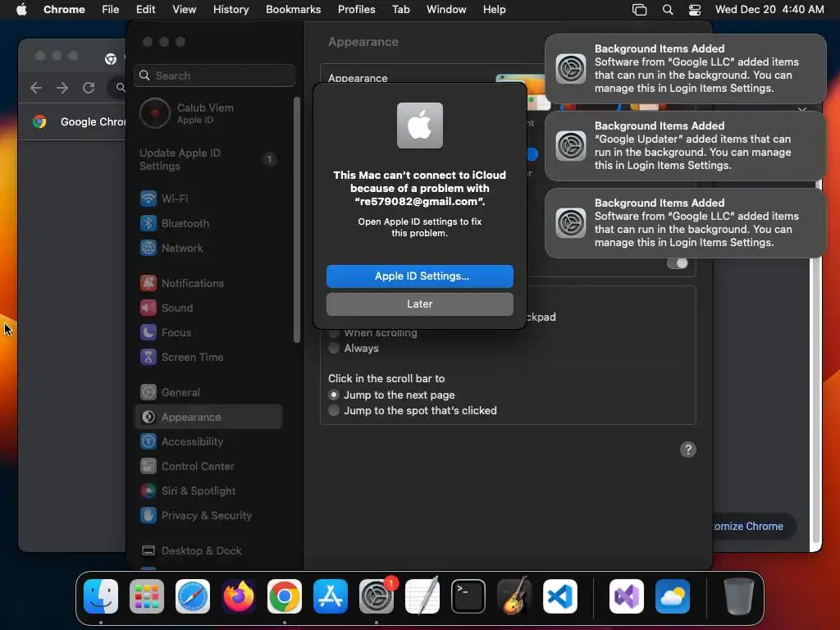
Task: Open the Chrome app menu
Action: tap(64, 10)
